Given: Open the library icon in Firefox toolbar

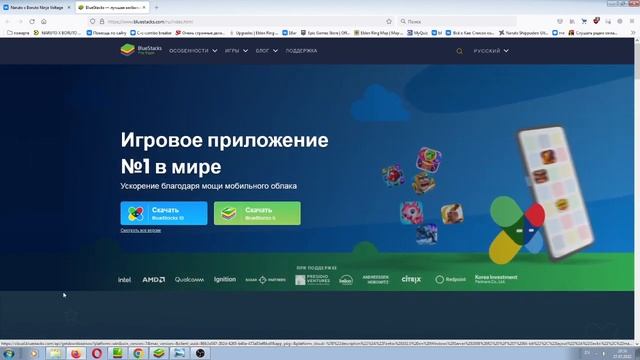Looking at the screenshot, I should point(572,21).
